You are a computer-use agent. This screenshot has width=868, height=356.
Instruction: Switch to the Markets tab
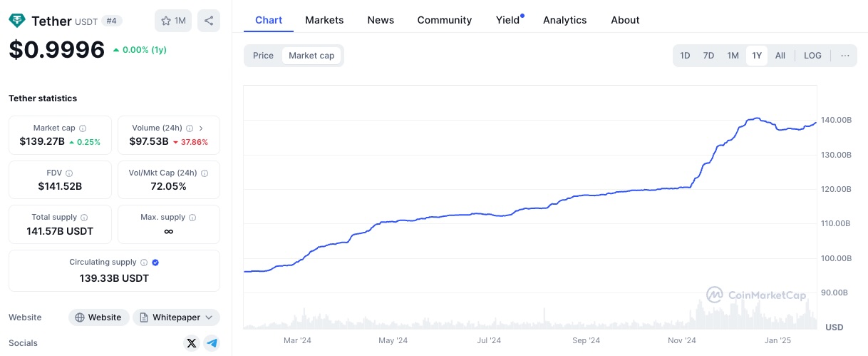(324, 20)
